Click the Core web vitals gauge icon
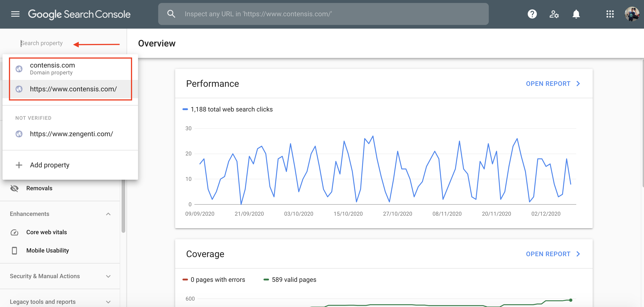Screen dimensions: 644x307 14,232
